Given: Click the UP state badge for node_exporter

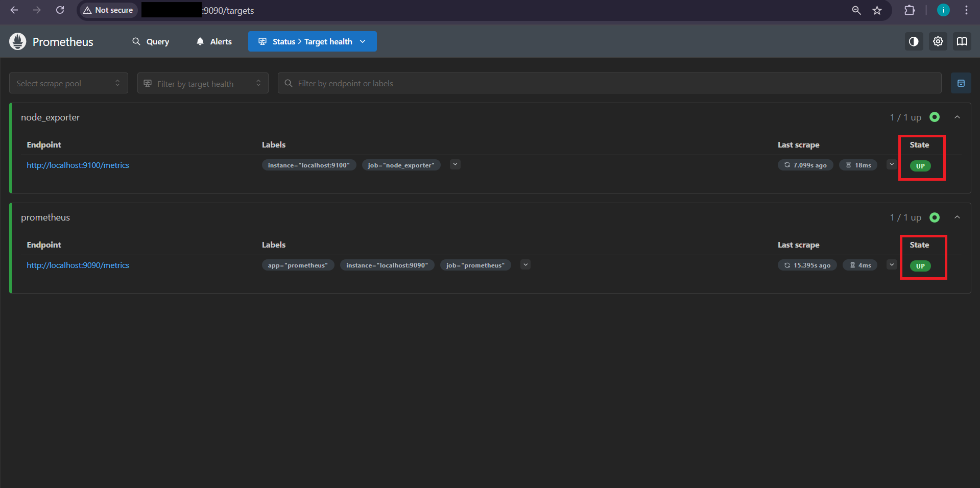Looking at the screenshot, I should [920, 166].
